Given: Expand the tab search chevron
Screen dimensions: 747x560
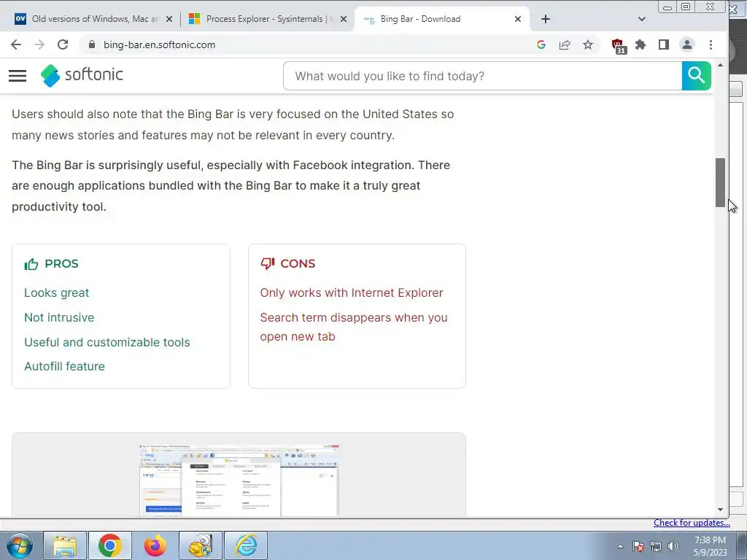Looking at the screenshot, I should 642,19.
